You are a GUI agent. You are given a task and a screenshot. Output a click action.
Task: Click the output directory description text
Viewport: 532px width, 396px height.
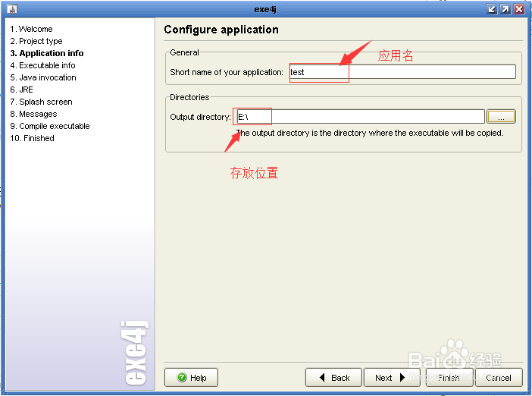[x=370, y=133]
